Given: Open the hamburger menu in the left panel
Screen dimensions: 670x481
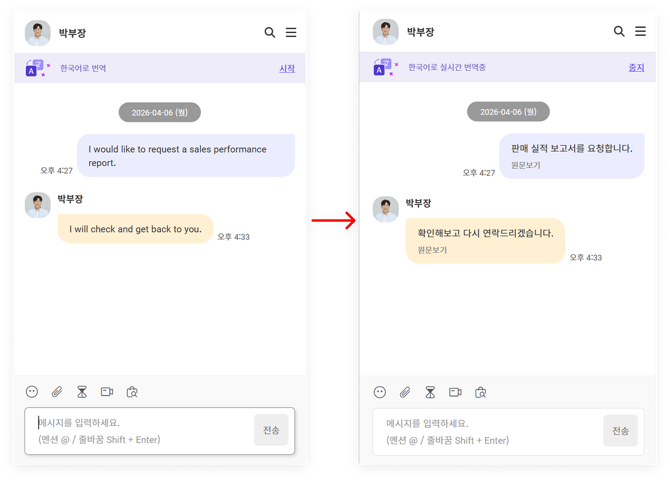Looking at the screenshot, I should 291,32.
